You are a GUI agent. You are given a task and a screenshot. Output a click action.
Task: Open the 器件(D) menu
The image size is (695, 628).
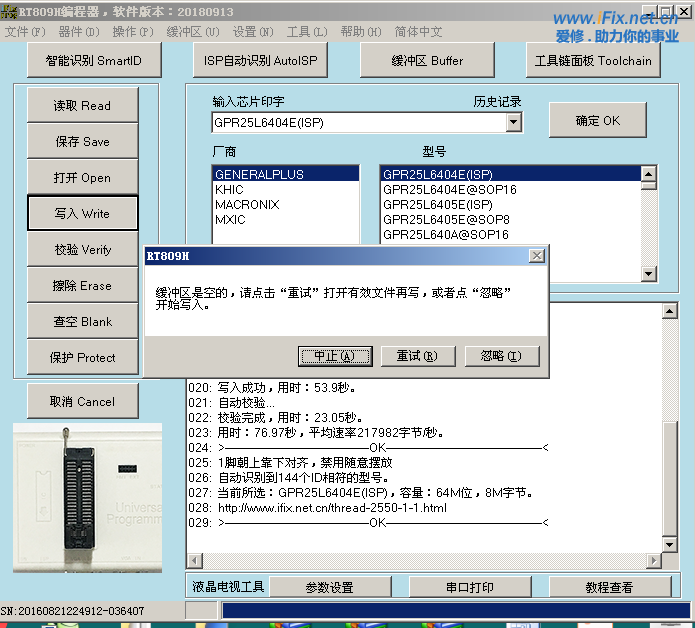pos(79,32)
